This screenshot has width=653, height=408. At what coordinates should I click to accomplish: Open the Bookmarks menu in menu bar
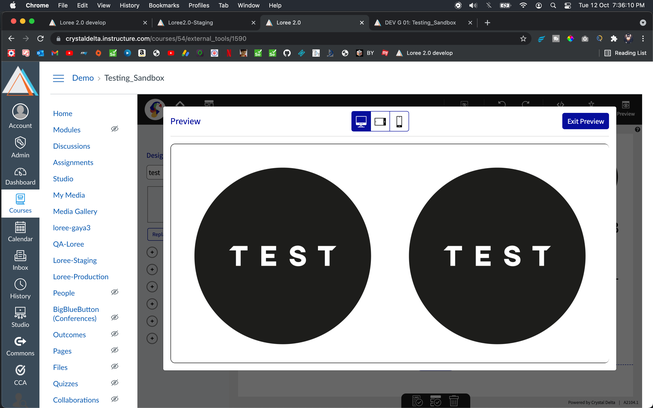(x=163, y=5)
